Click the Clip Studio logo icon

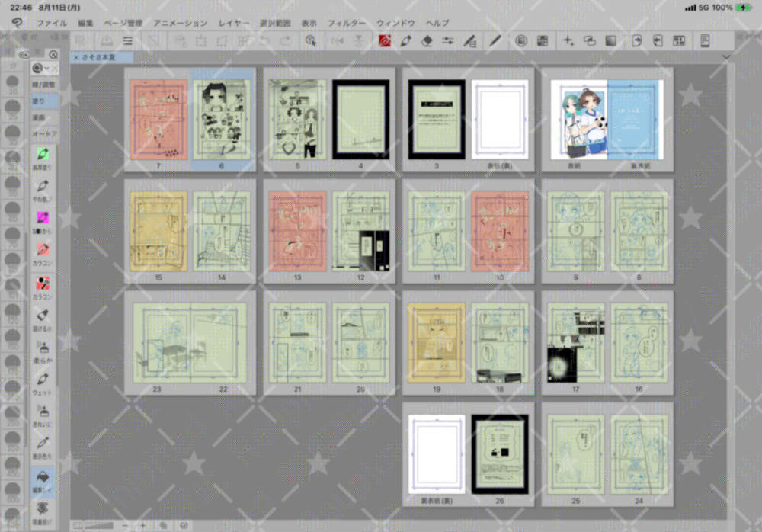point(16,23)
